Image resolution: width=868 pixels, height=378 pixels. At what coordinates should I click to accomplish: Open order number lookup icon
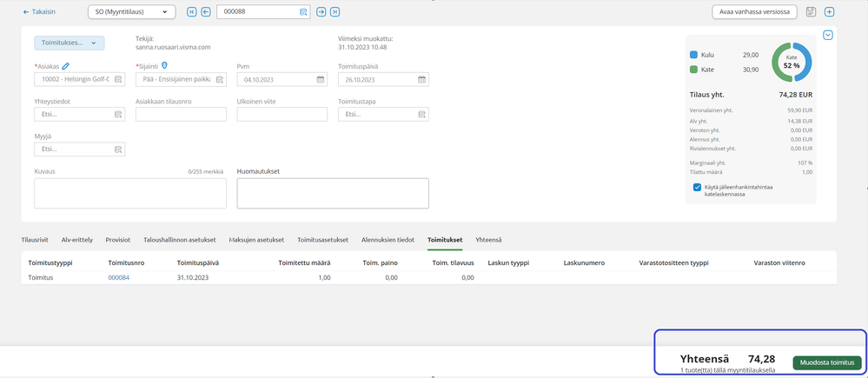coord(303,12)
